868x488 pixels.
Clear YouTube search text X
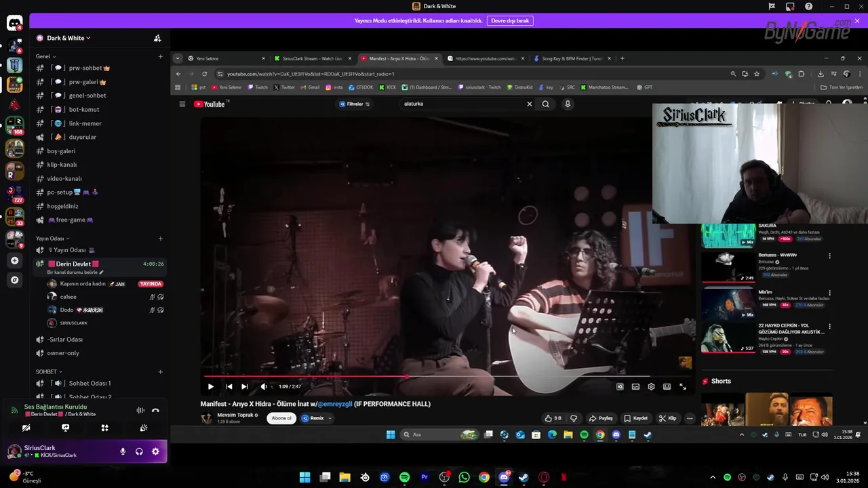coord(530,104)
